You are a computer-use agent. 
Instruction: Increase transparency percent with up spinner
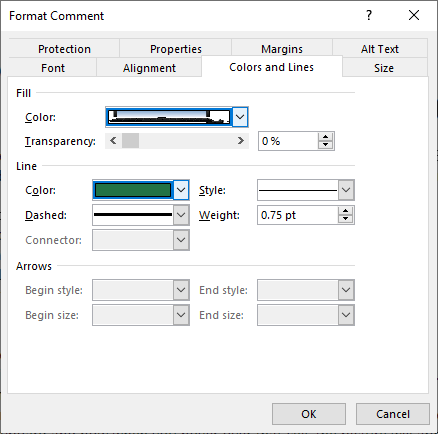[326, 137]
